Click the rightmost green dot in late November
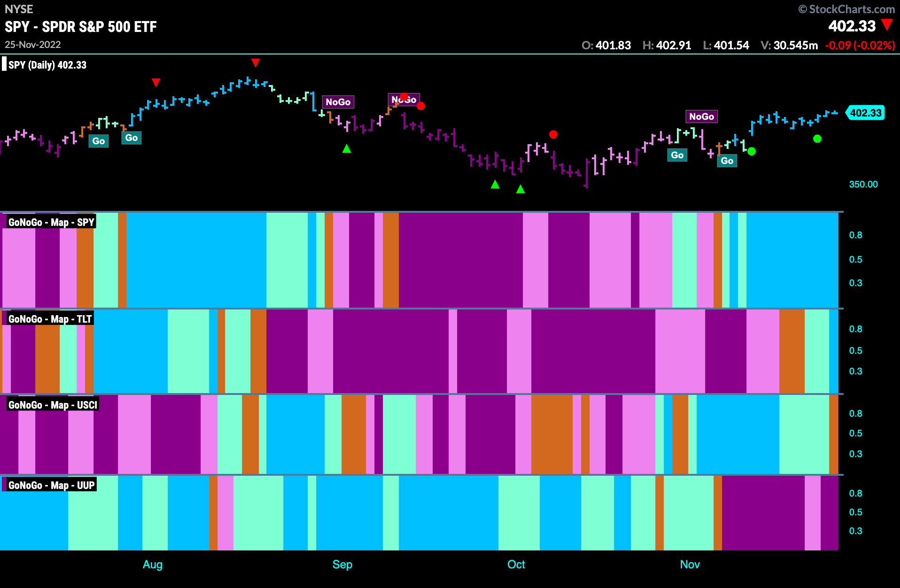Viewport: 900px width, 588px height. pyautogui.click(x=817, y=139)
